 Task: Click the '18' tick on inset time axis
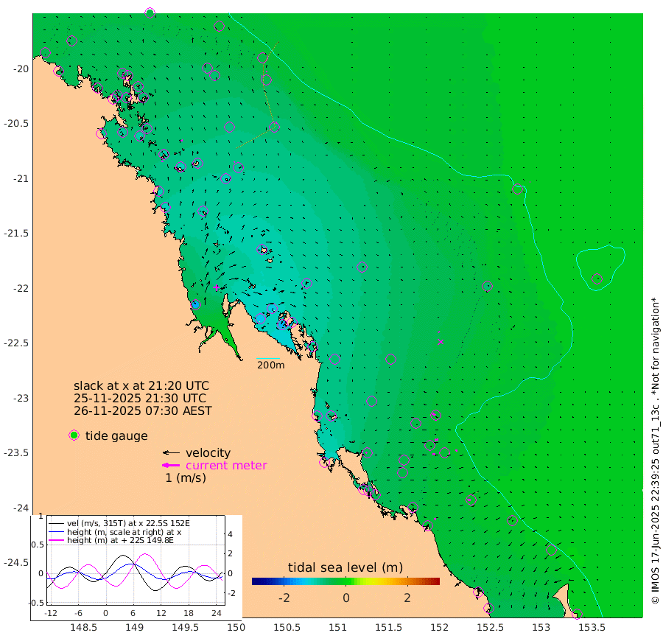[x=189, y=613]
